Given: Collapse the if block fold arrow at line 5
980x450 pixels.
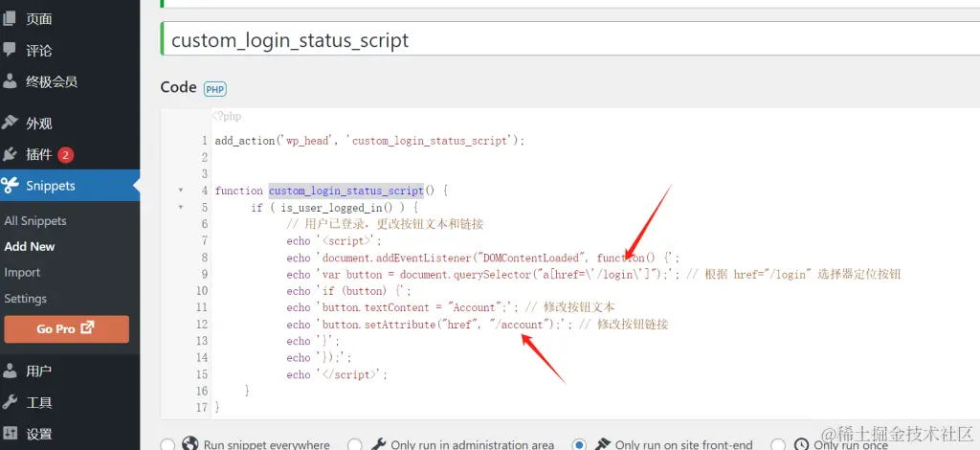Looking at the screenshot, I should (181, 207).
